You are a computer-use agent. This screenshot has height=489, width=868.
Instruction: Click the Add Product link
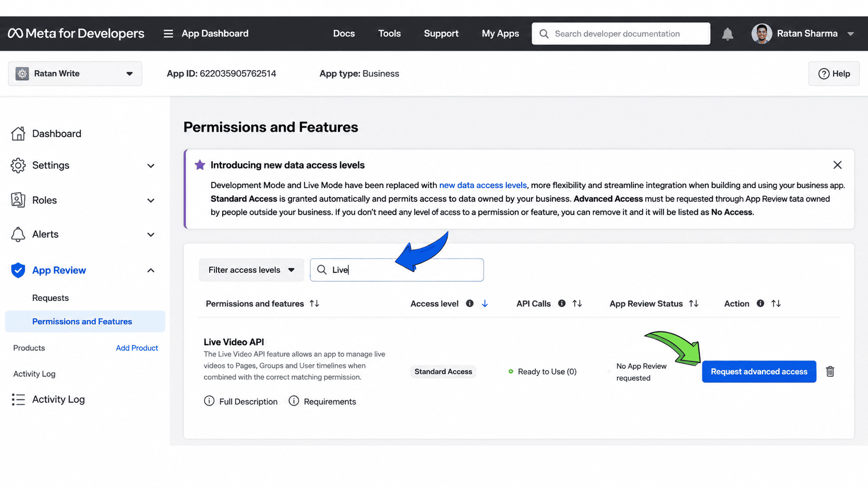tap(137, 348)
